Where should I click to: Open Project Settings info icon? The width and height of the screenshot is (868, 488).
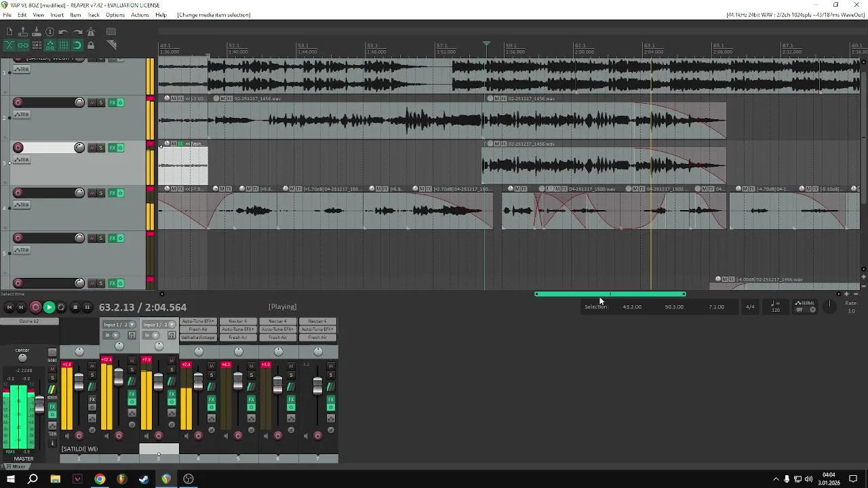coord(50,32)
